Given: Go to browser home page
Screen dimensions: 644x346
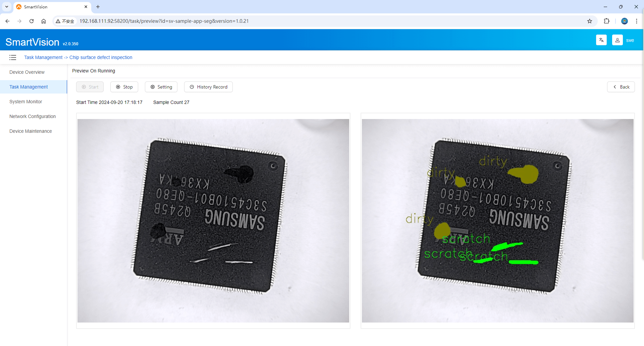Looking at the screenshot, I should 44,21.
